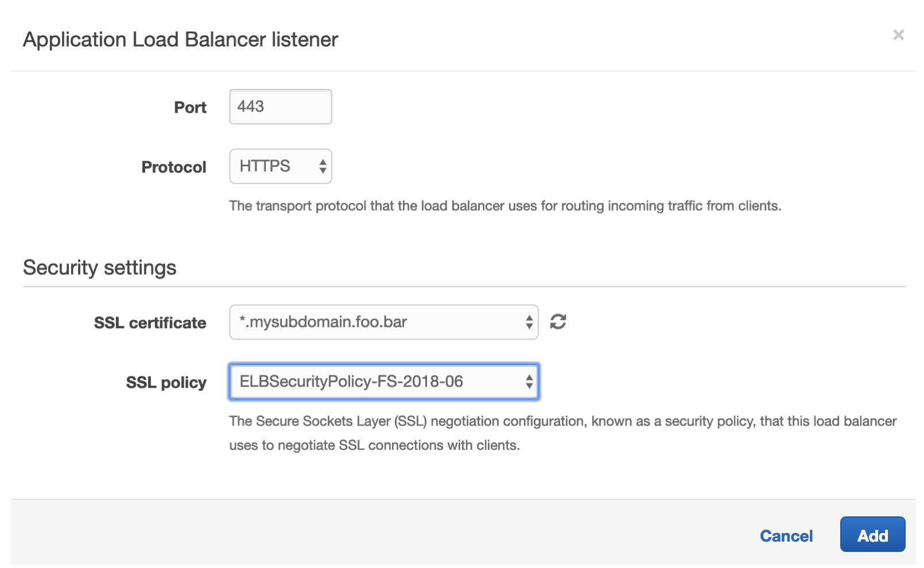This screenshot has width=924, height=568.
Task: Click the SSL certificate label
Action: tap(150, 323)
